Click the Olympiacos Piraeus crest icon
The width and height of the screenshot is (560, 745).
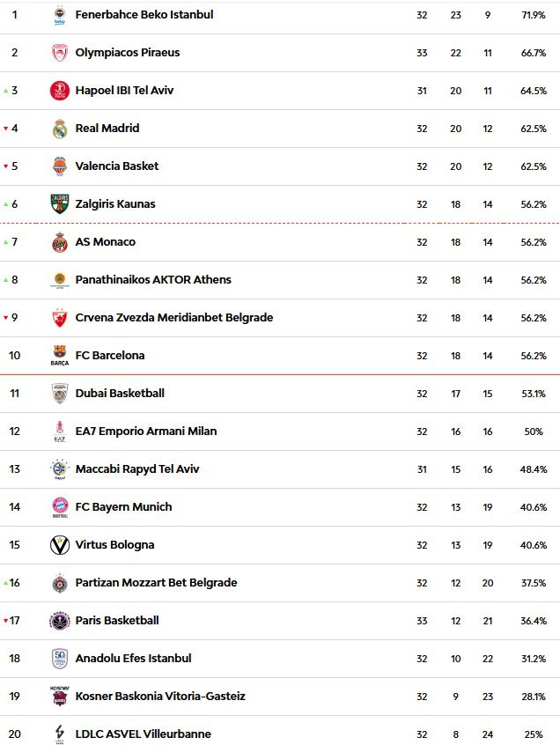[59, 53]
